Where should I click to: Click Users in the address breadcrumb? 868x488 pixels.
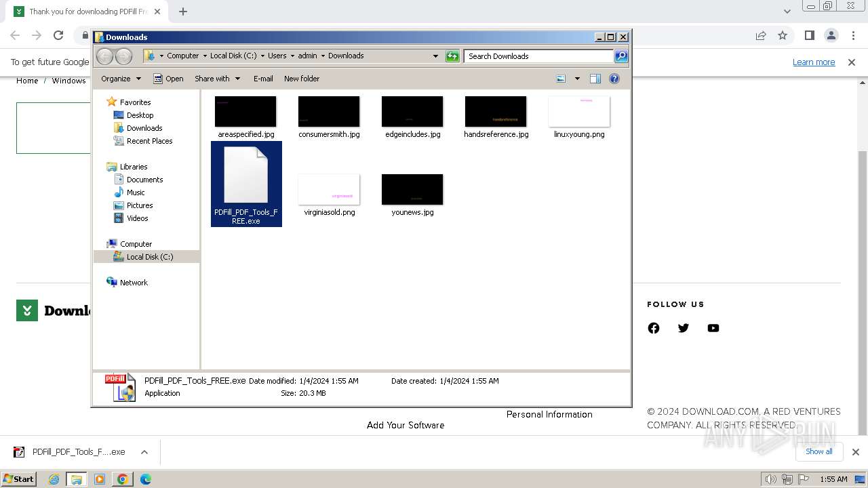pyautogui.click(x=277, y=56)
